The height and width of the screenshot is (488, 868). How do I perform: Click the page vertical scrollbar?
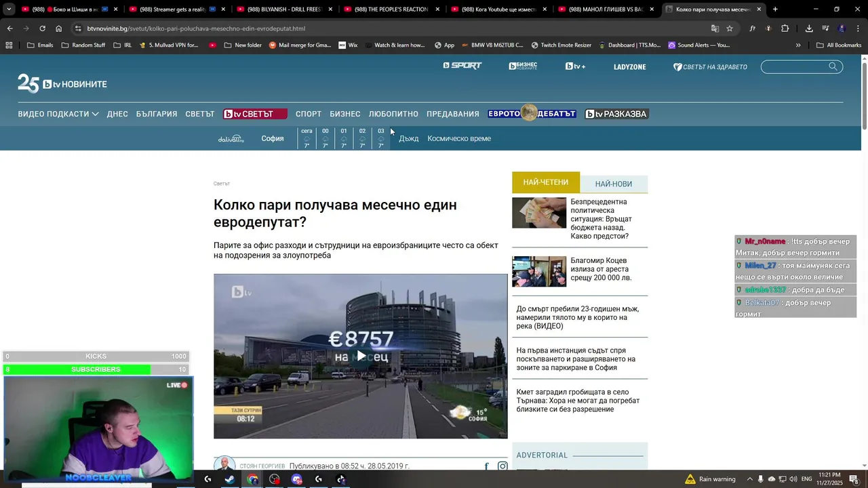tap(864, 95)
